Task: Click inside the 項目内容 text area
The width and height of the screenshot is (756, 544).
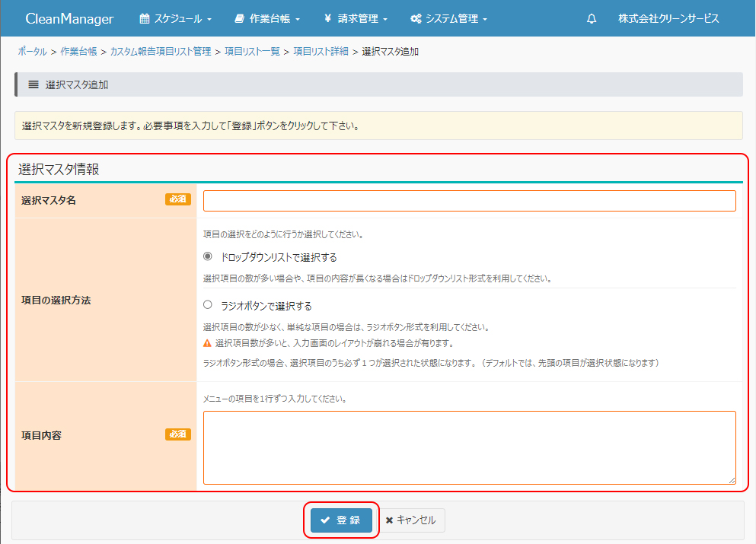Action: (x=469, y=447)
